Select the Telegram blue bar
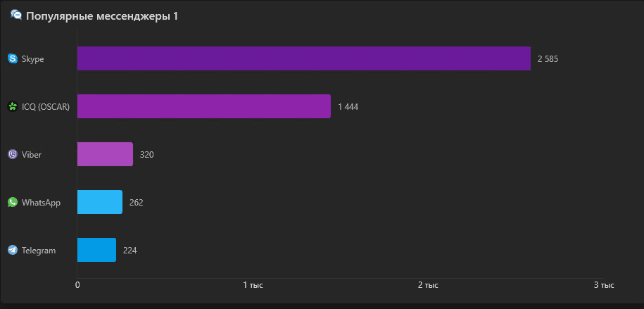 click(96, 250)
